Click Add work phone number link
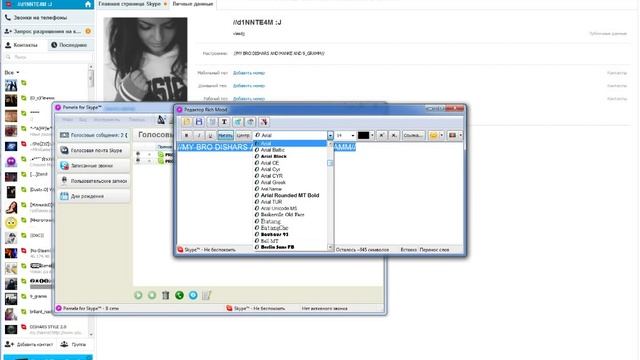The image size is (640, 360). pyautogui.click(x=249, y=99)
